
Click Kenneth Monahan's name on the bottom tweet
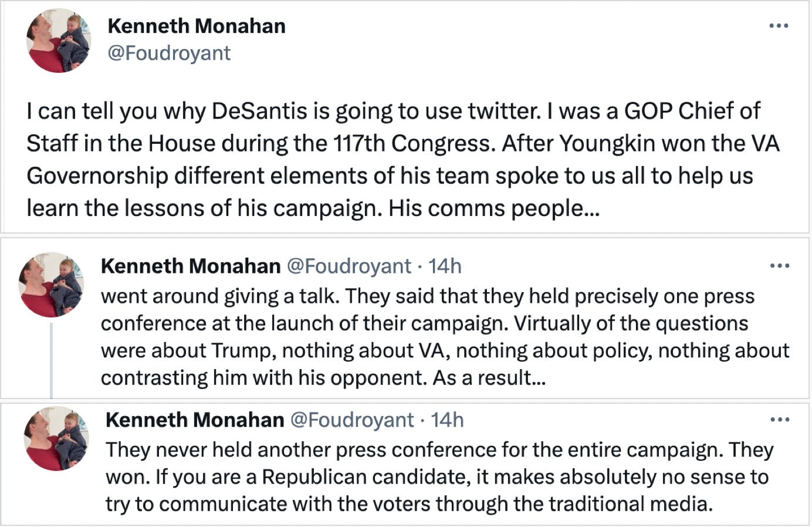coord(195,420)
